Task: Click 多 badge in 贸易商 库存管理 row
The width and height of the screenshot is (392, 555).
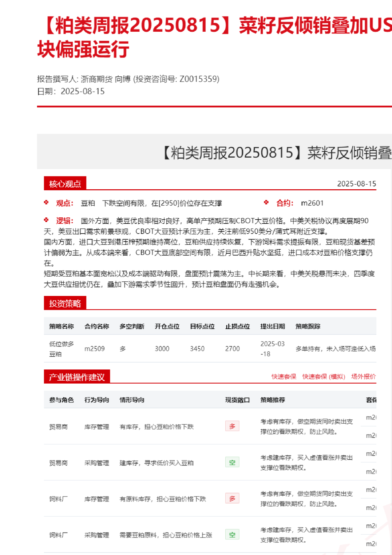Action: point(232,426)
